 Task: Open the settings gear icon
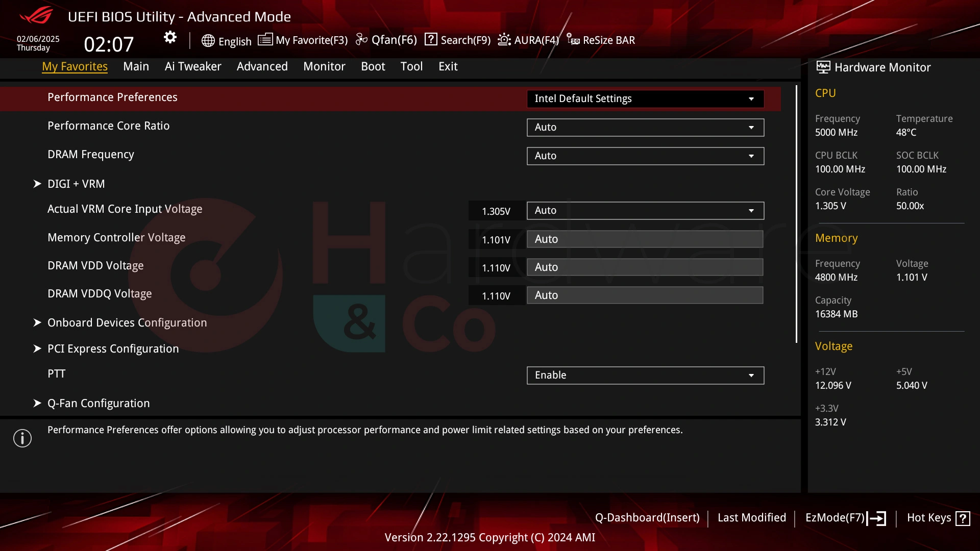(x=170, y=37)
